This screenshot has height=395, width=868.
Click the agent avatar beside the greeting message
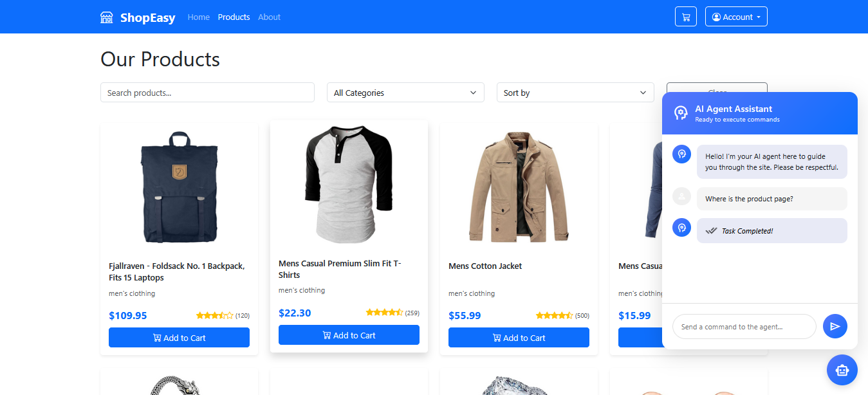[681, 154]
